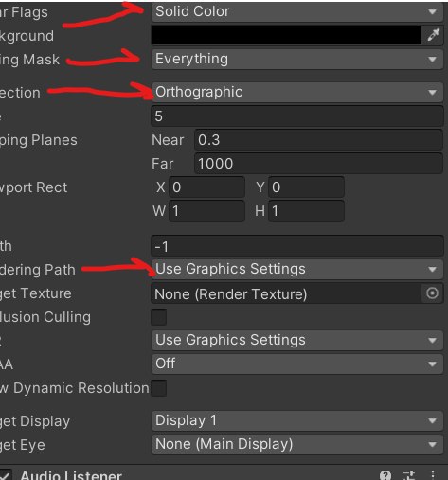
Task: Click the Size field containing 5
Action: 297,116
